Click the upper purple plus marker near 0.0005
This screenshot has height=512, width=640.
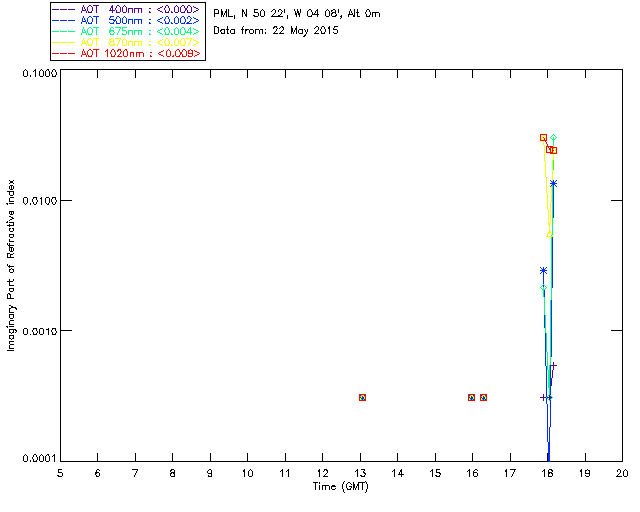(553, 365)
